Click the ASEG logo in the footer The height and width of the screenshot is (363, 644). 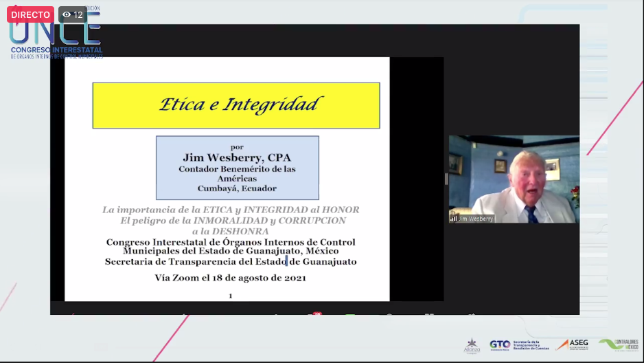[571, 344]
